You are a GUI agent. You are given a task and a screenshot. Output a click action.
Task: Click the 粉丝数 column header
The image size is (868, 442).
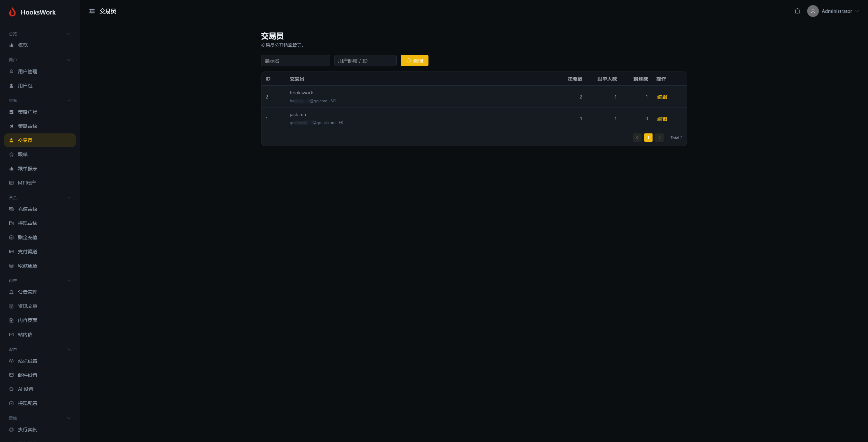640,79
